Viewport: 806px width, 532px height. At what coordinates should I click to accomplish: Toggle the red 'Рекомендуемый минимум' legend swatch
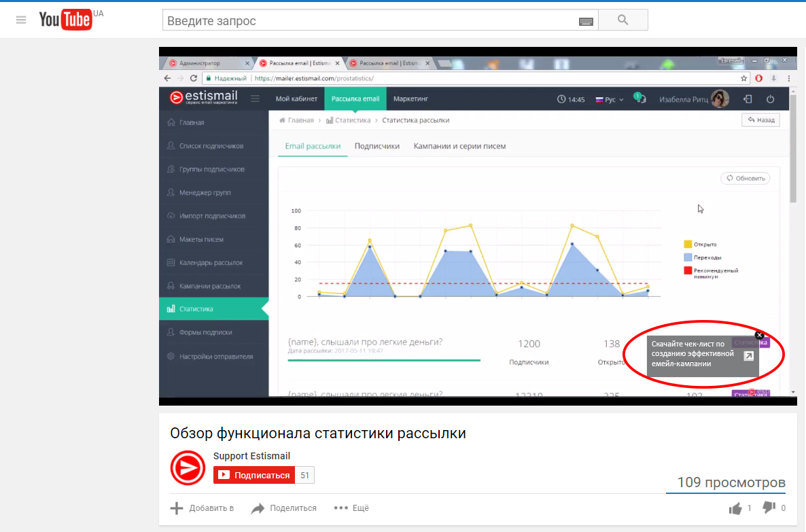click(x=688, y=270)
